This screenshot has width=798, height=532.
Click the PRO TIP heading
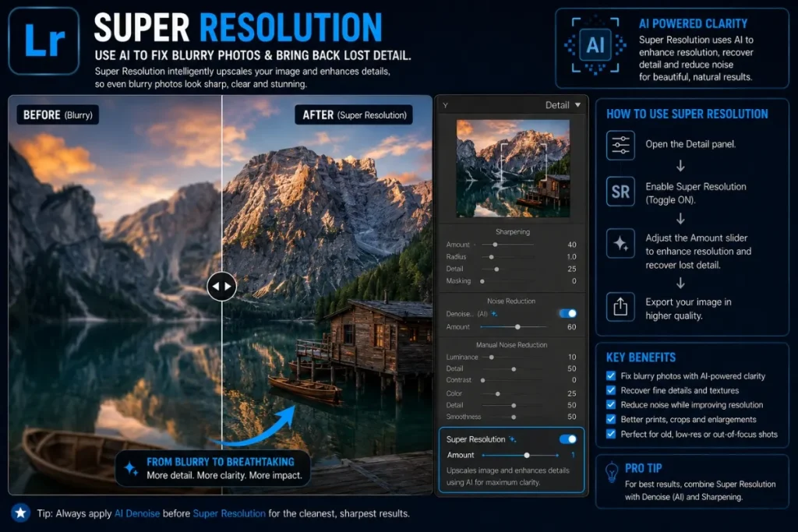[x=643, y=468]
